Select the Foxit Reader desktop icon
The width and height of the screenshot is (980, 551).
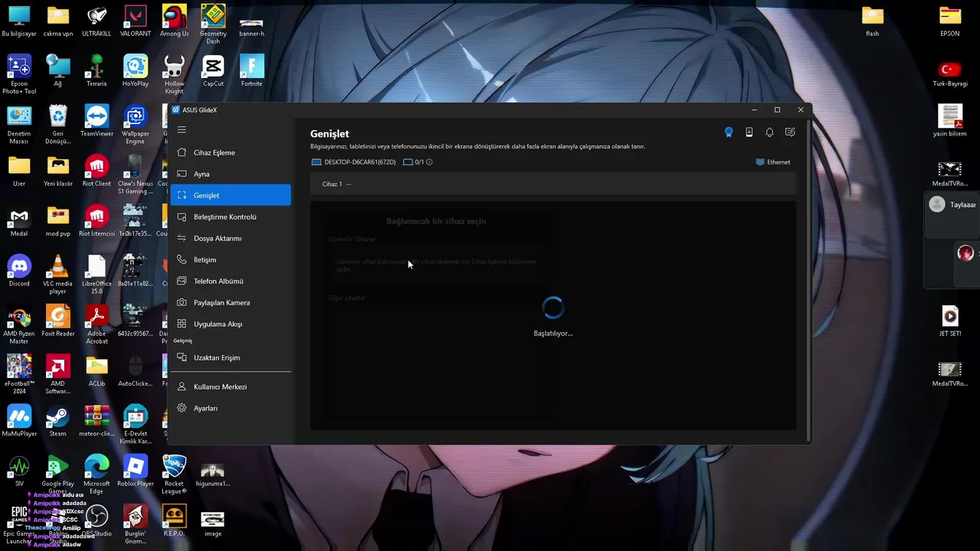pos(57,321)
